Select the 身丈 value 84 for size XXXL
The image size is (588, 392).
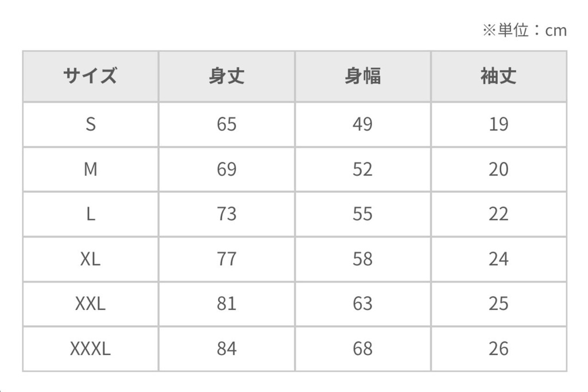click(x=226, y=348)
